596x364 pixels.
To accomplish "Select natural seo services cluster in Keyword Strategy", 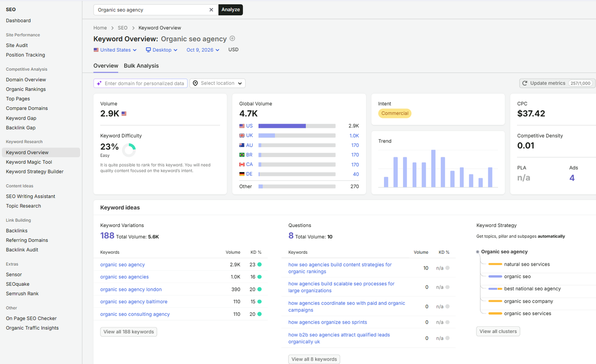I will pos(527,264).
